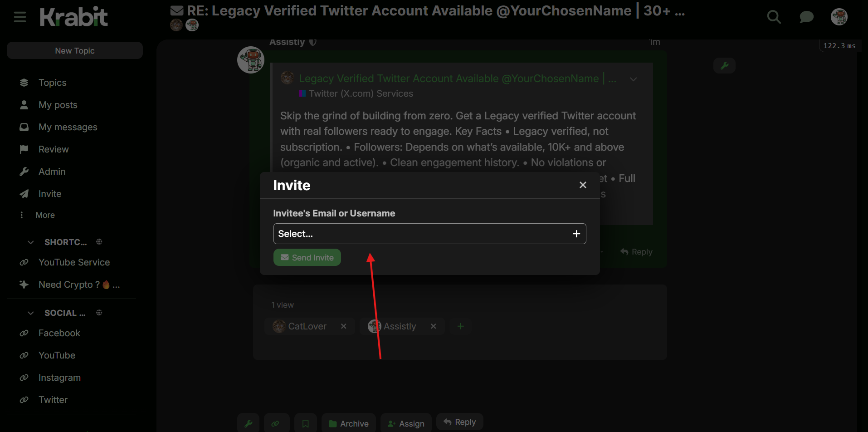868x432 pixels.
Task: Close the Invite dialog
Action: (583, 185)
